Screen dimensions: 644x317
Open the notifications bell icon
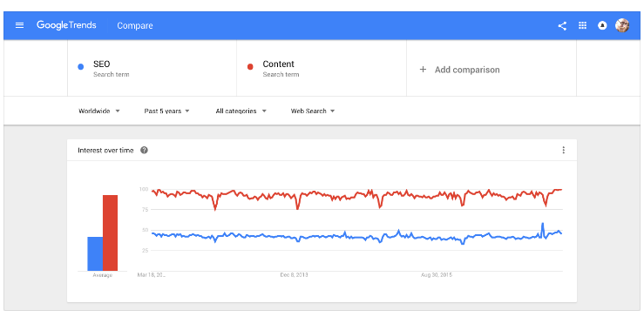tap(602, 25)
